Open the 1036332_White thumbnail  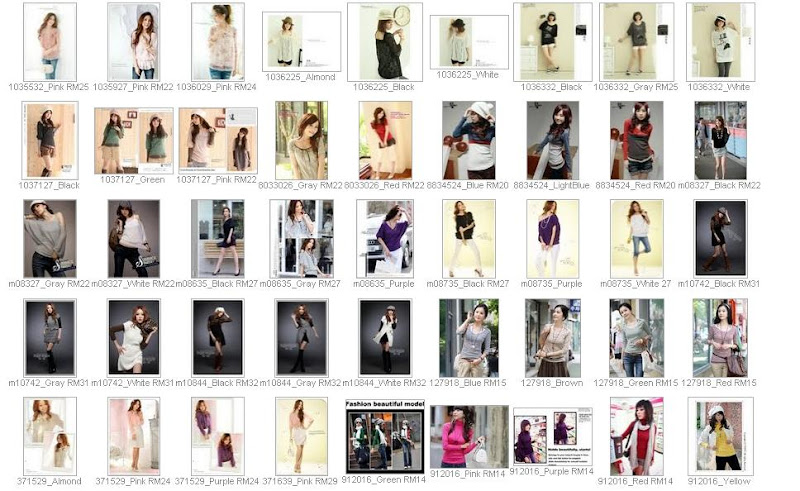tap(720, 42)
